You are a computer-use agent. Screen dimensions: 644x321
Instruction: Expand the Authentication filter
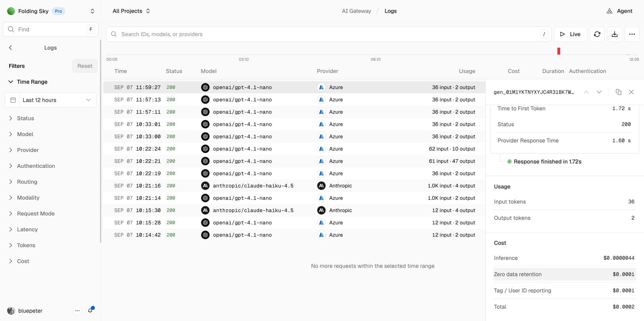pyautogui.click(x=32, y=166)
